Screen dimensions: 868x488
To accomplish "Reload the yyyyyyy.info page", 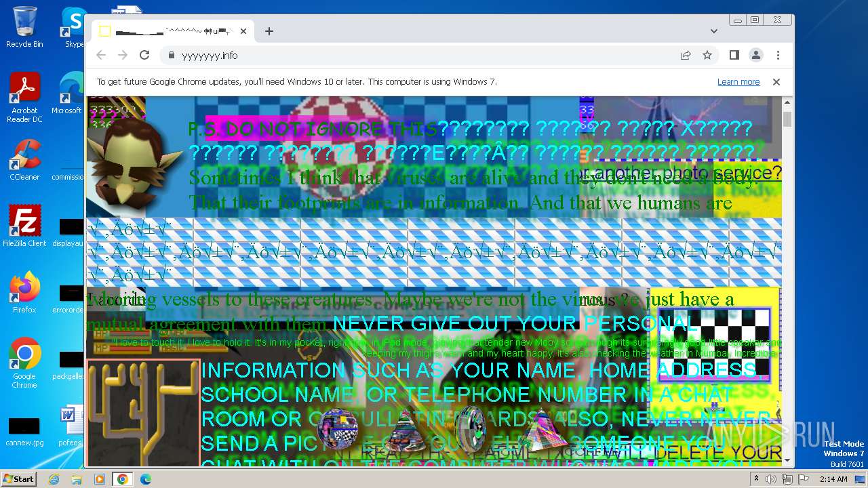I will click(144, 55).
